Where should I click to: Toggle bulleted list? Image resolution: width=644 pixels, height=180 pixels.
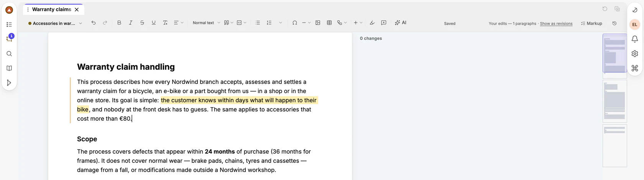258,23
